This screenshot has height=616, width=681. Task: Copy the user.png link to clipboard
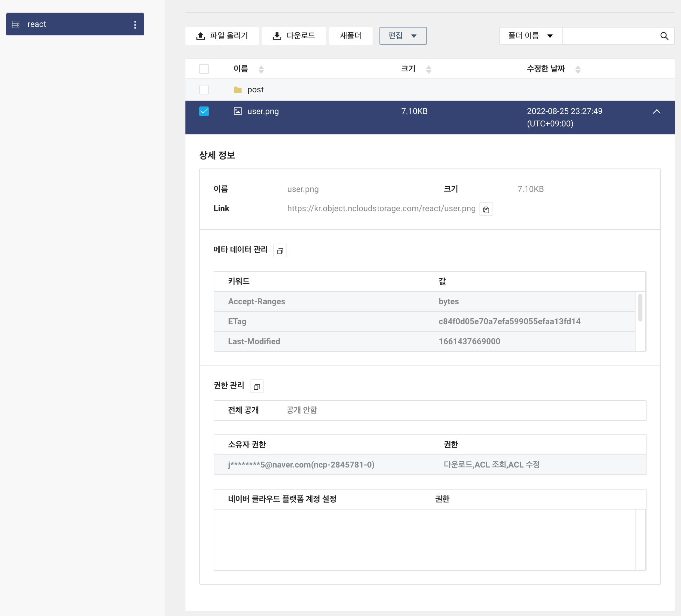click(486, 209)
